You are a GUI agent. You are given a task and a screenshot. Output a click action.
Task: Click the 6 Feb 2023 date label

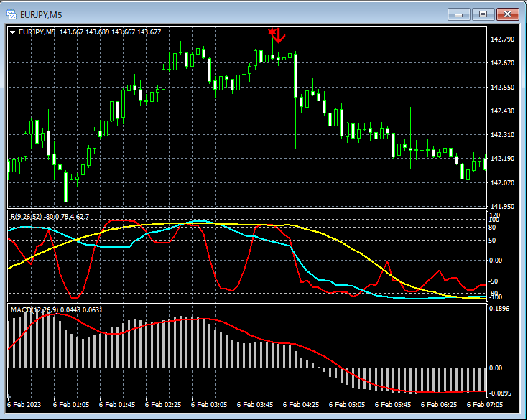(26, 405)
